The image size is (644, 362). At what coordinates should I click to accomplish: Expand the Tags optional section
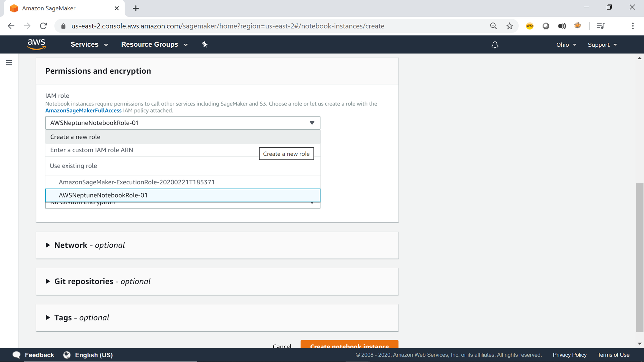[x=48, y=318]
